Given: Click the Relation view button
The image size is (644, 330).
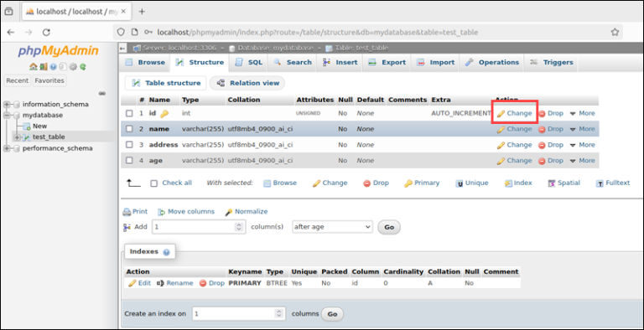Looking at the screenshot, I should click(247, 83).
